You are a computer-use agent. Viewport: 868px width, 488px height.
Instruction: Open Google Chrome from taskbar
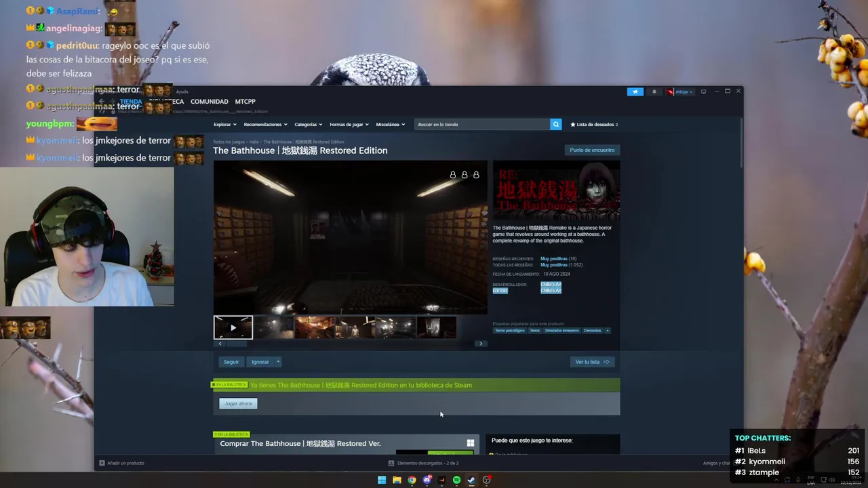pyautogui.click(x=412, y=480)
